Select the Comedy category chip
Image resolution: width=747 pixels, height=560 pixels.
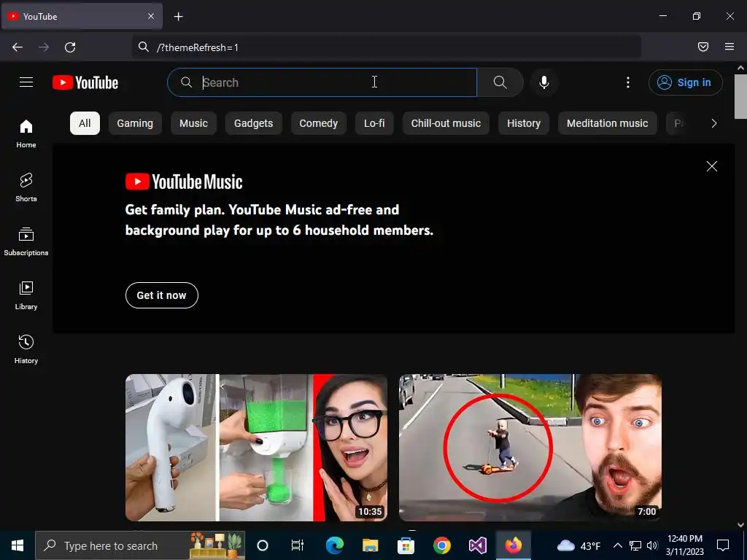tap(318, 123)
